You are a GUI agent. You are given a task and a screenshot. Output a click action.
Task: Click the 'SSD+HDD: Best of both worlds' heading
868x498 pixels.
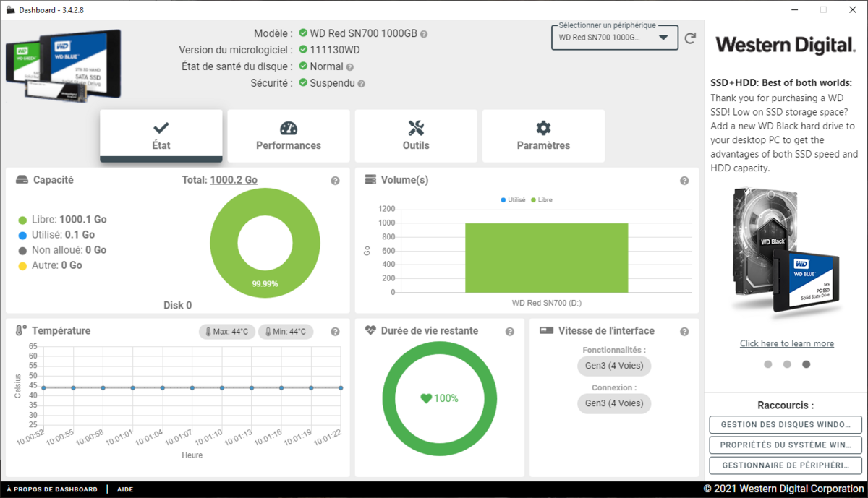tap(781, 82)
